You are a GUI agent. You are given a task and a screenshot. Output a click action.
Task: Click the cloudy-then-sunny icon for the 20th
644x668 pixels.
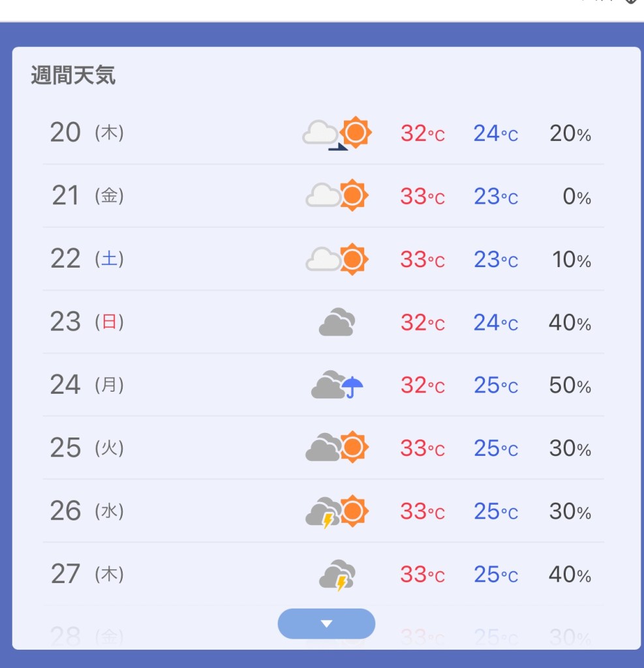(x=337, y=133)
